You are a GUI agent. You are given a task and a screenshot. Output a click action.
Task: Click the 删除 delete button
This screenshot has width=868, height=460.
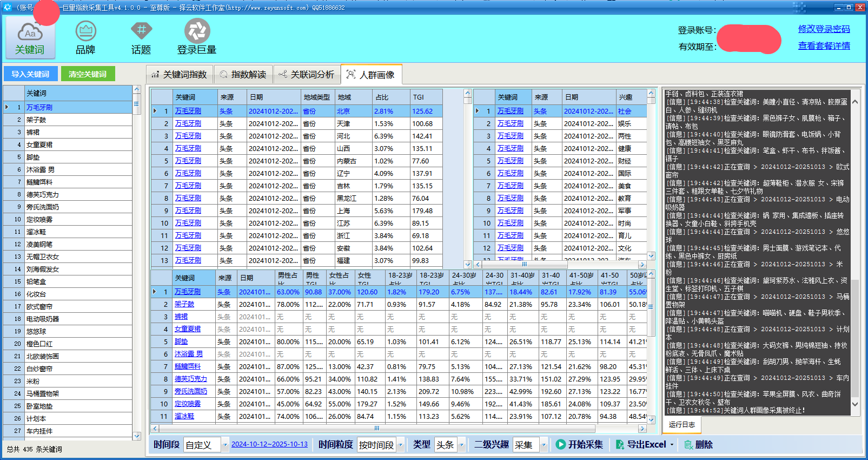click(x=698, y=444)
